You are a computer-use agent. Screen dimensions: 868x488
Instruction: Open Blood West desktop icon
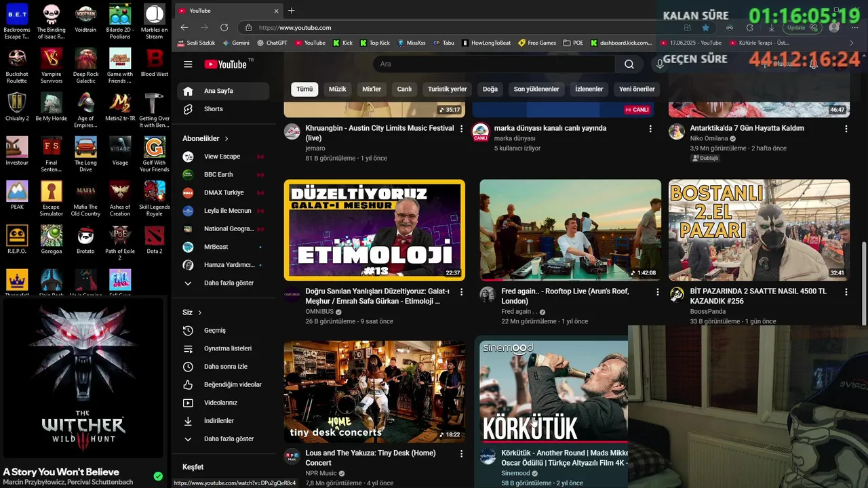coord(155,62)
